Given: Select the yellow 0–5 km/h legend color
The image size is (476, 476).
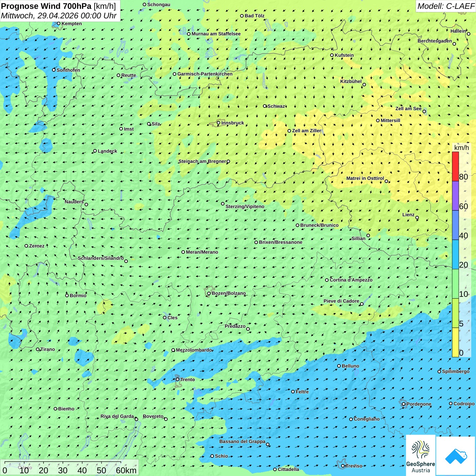Looking at the screenshot, I should click(455, 342).
